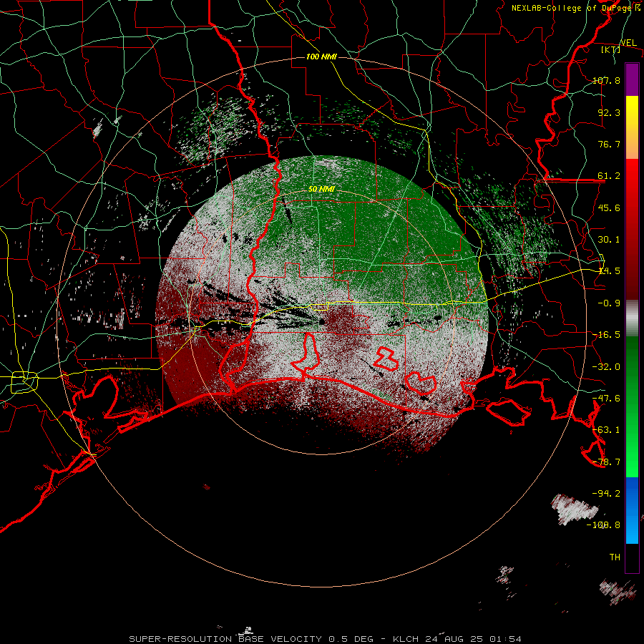
Task: Click the -32.0 velocity scale value
Action: point(606,367)
